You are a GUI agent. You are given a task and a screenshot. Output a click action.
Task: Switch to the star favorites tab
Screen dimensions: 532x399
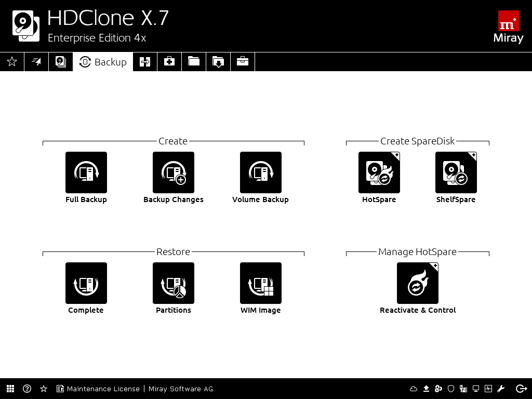[x=12, y=62]
